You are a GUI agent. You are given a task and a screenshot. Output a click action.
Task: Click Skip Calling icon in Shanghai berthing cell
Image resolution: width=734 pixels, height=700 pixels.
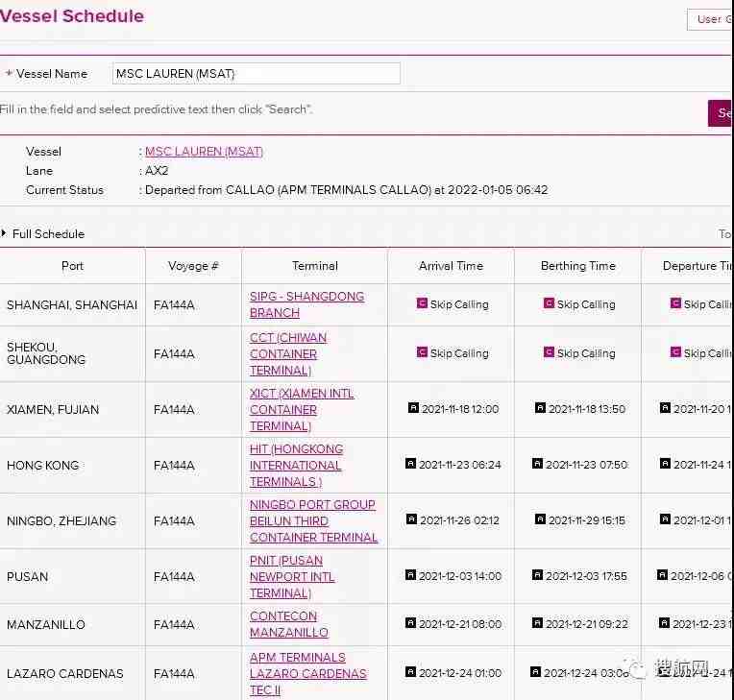pyautogui.click(x=549, y=303)
